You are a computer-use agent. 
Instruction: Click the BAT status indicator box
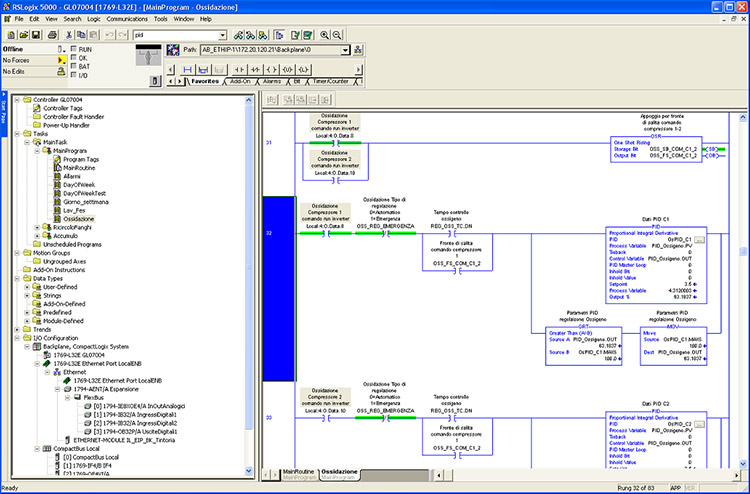pos(74,66)
